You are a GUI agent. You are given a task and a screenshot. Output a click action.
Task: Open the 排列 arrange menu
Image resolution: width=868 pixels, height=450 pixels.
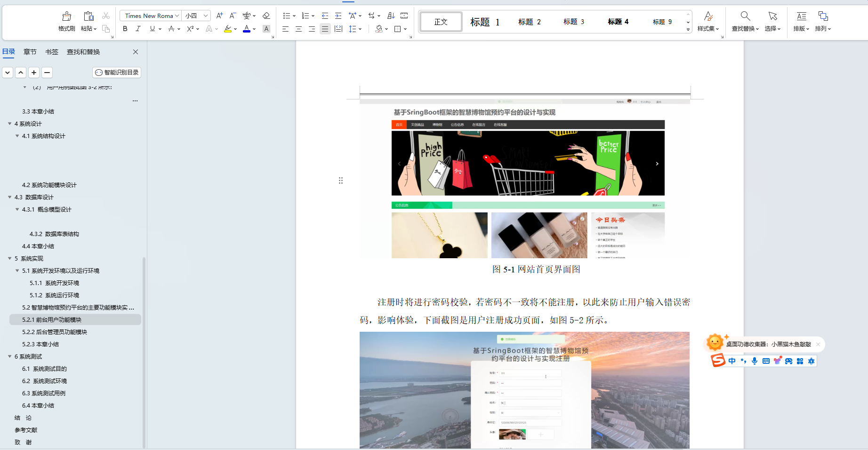click(x=823, y=22)
